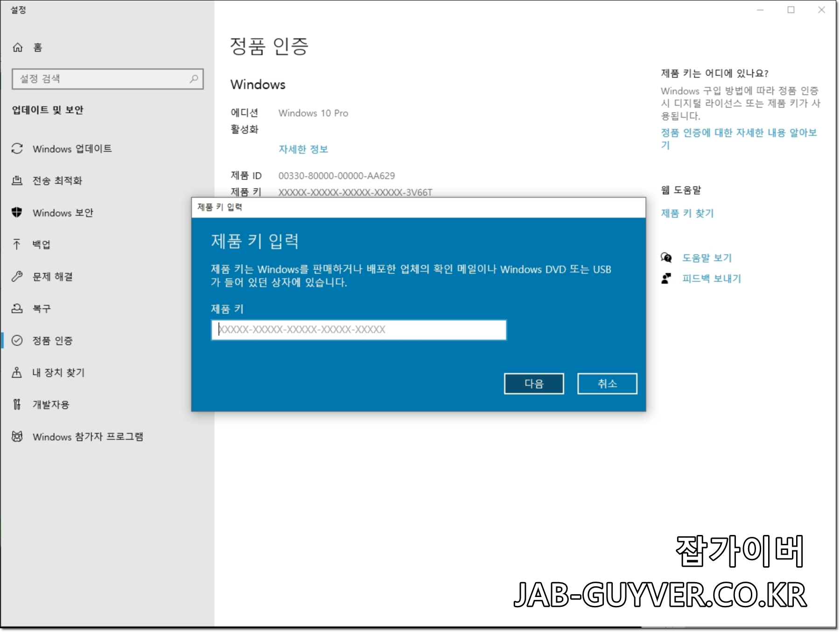Click the 설정 검색 search box
840x632 pixels.
tap(108, 79)
